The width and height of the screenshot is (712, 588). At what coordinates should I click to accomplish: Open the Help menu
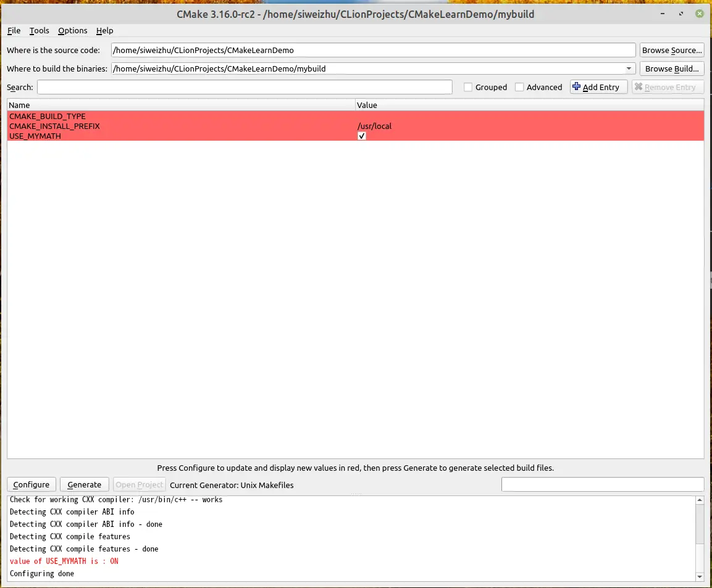pos(104,30)
